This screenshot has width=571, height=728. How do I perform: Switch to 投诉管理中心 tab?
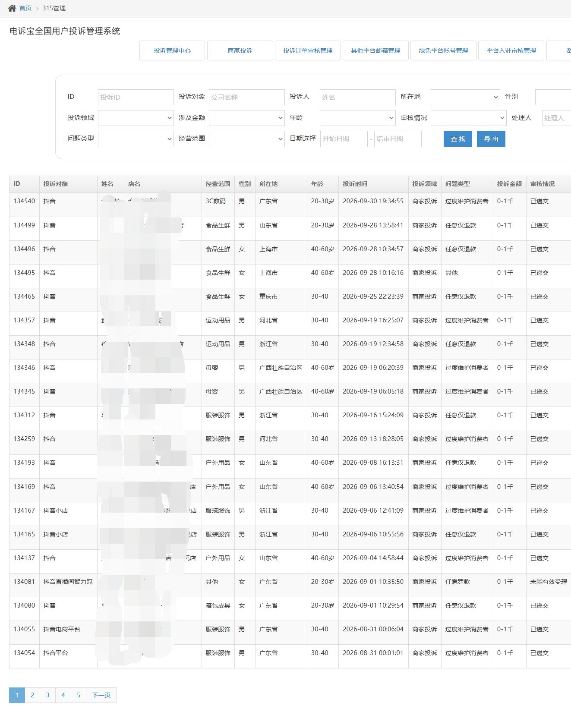[x=172, y=50]
